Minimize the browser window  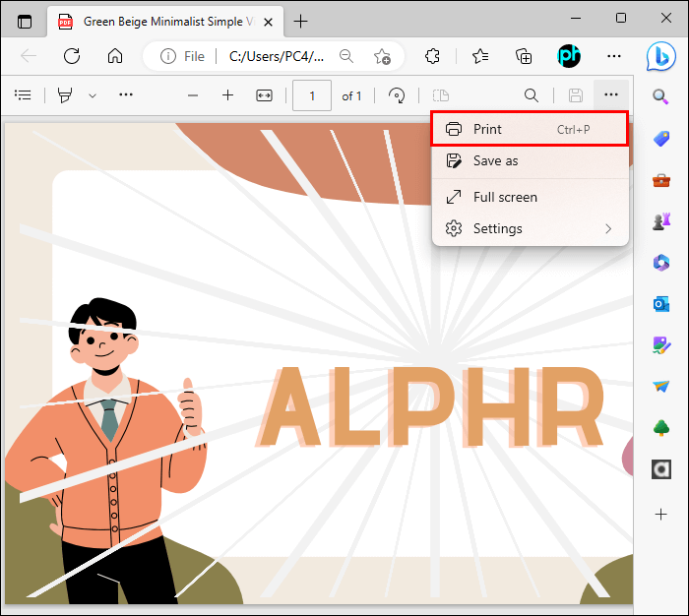(x=576, y=18)
